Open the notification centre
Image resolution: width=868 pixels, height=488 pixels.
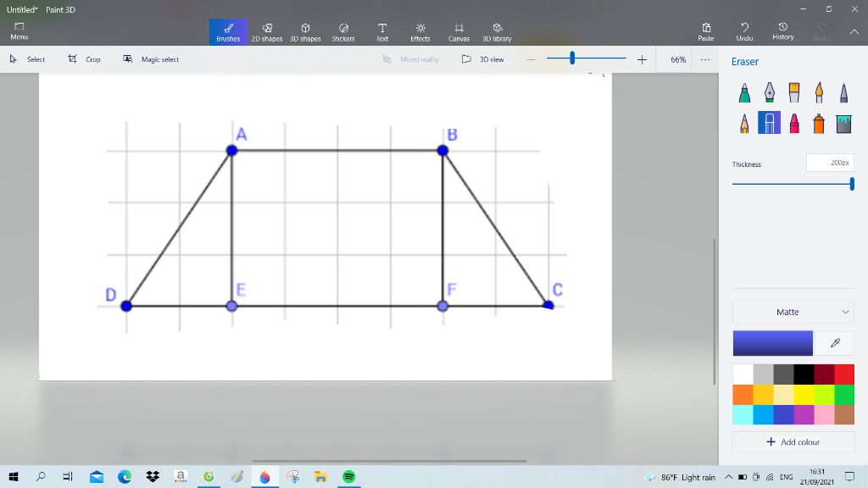click(849, 477)
